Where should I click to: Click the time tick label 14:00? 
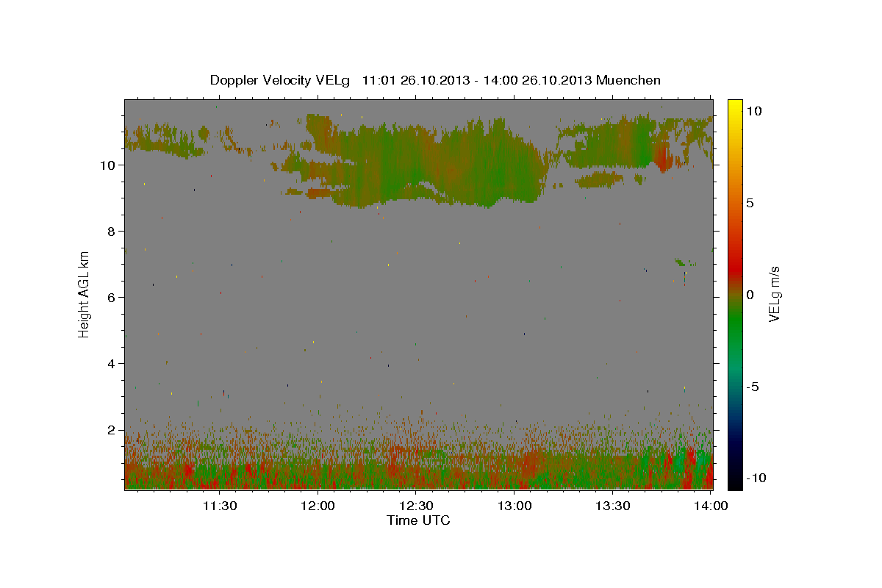(711, 506)
